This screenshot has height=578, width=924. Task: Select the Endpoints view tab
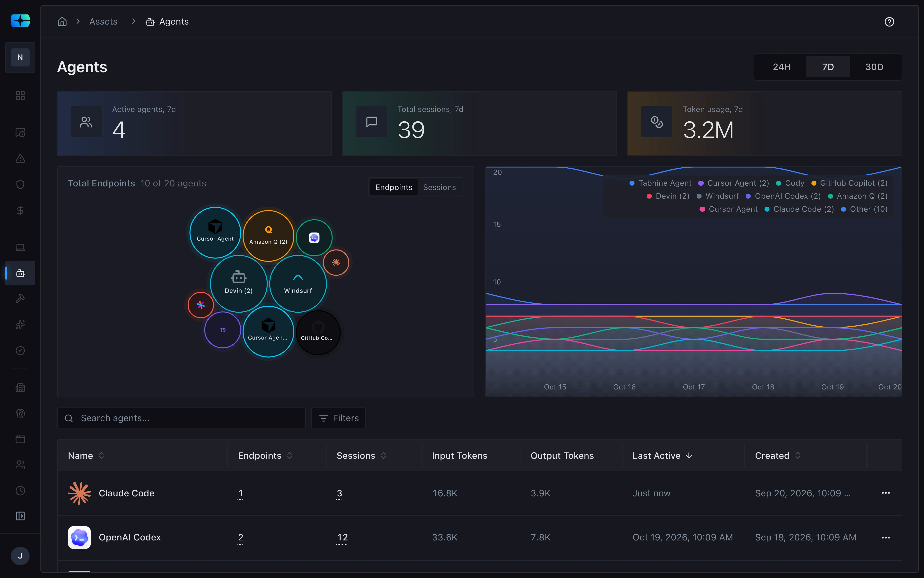tap(394, 187)
